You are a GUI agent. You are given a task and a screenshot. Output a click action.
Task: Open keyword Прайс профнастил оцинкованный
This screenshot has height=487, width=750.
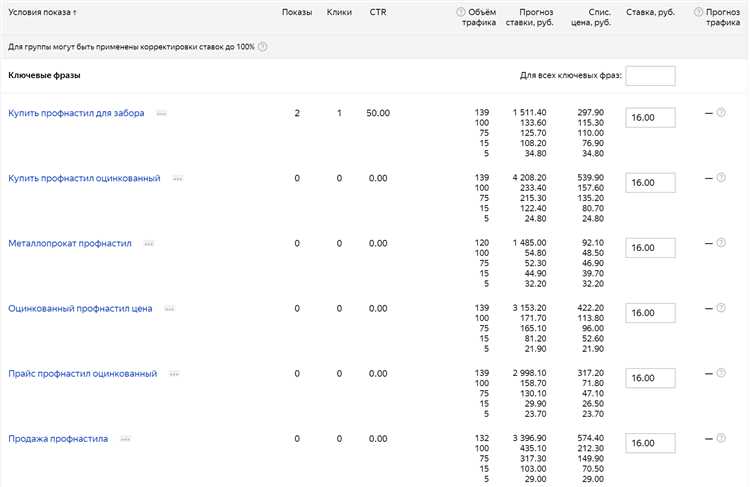click(x=82, y=373)
